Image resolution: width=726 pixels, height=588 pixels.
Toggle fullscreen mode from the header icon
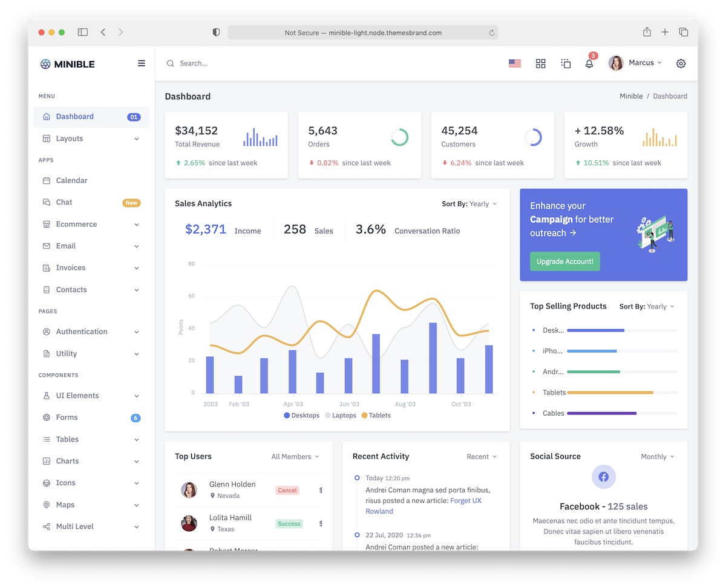tap(566, 63)
